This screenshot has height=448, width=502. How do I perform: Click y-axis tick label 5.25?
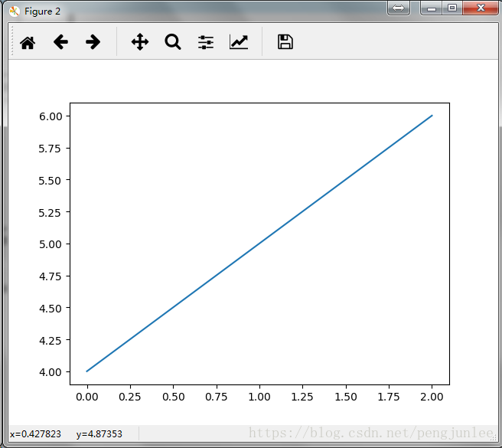click(50, 212)
